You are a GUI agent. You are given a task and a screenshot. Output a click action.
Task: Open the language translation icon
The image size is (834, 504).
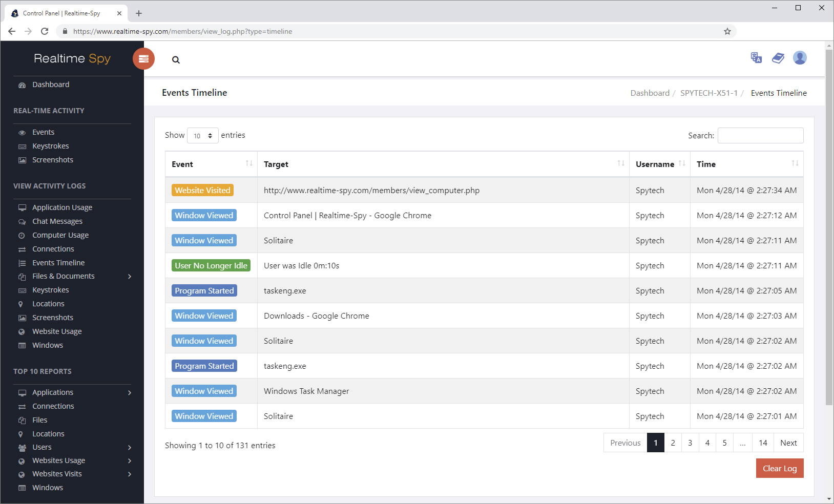[x=756, y=58]
